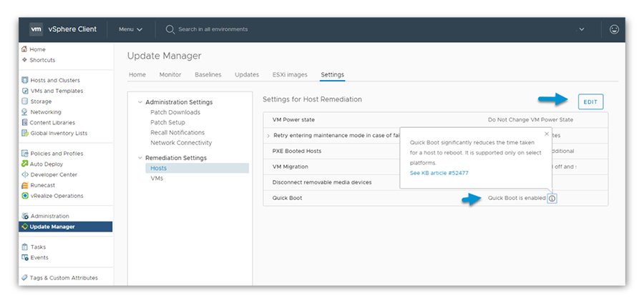Select the Settings tab
Image resolution: width=644 pixels, height=303 pixels.
[332, 74]
